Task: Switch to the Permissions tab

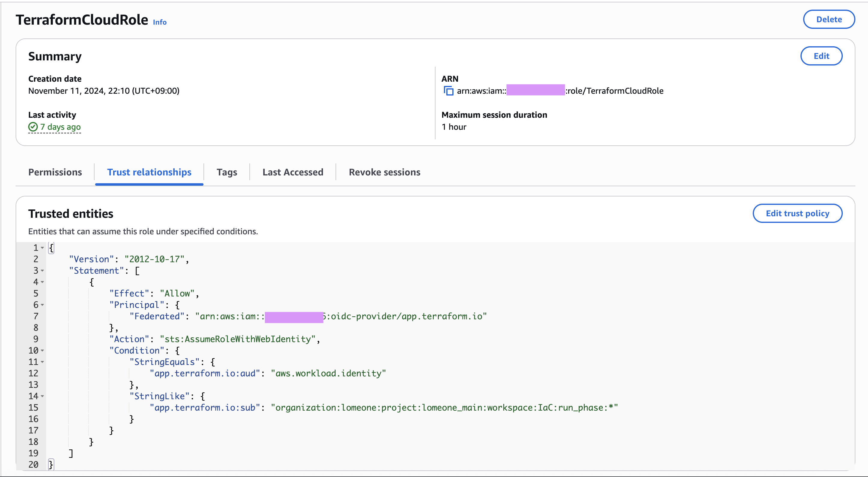Action: coord(55,172)
